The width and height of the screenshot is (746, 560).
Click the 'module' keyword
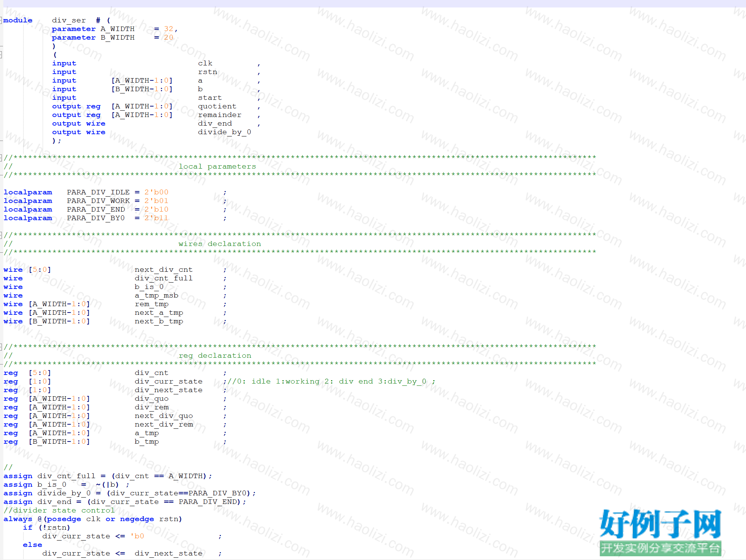(18, 20)
